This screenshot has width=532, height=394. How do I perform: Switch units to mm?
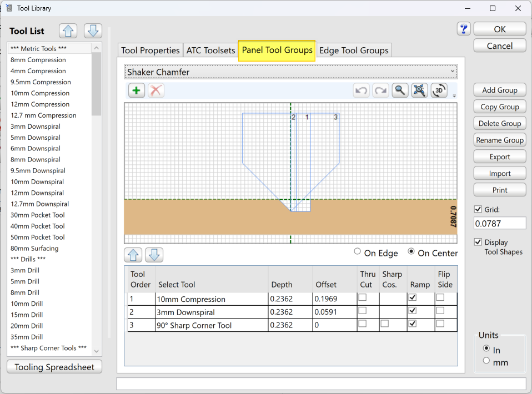tap(486, 361)
